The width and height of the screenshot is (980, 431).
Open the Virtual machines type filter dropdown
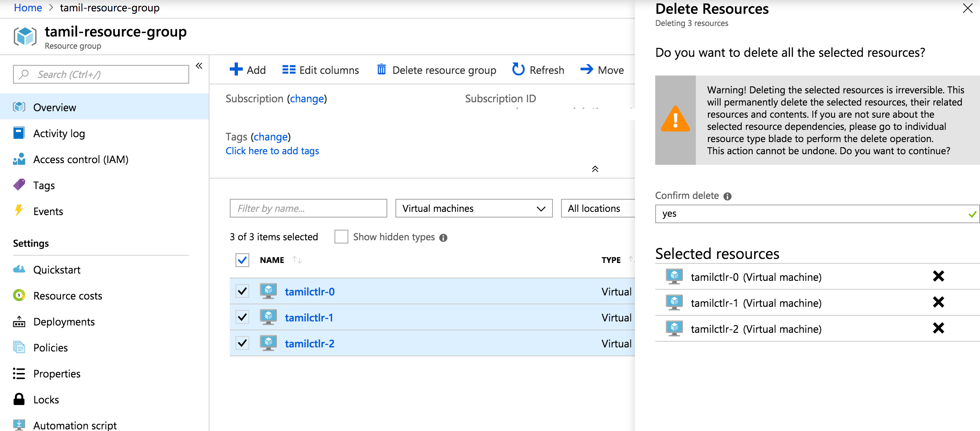pyautogui.click(x=473, y=208)
